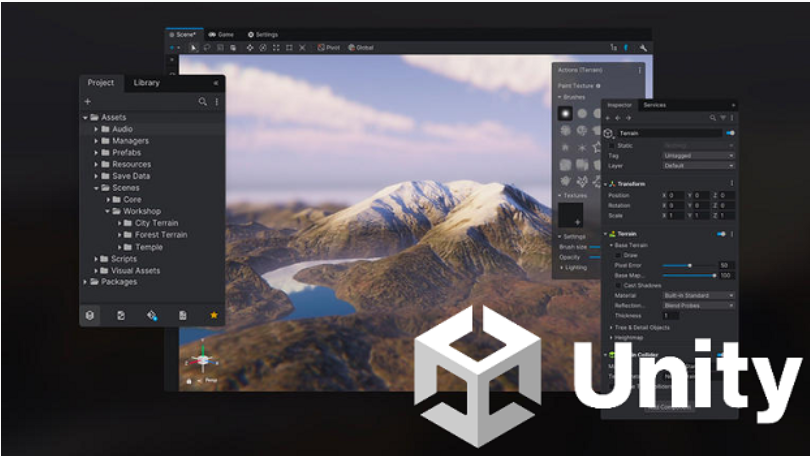The height and width of the screenshot is (456, 810).
Task: Click the Terrain name input field
Action: tap(669, 133)
